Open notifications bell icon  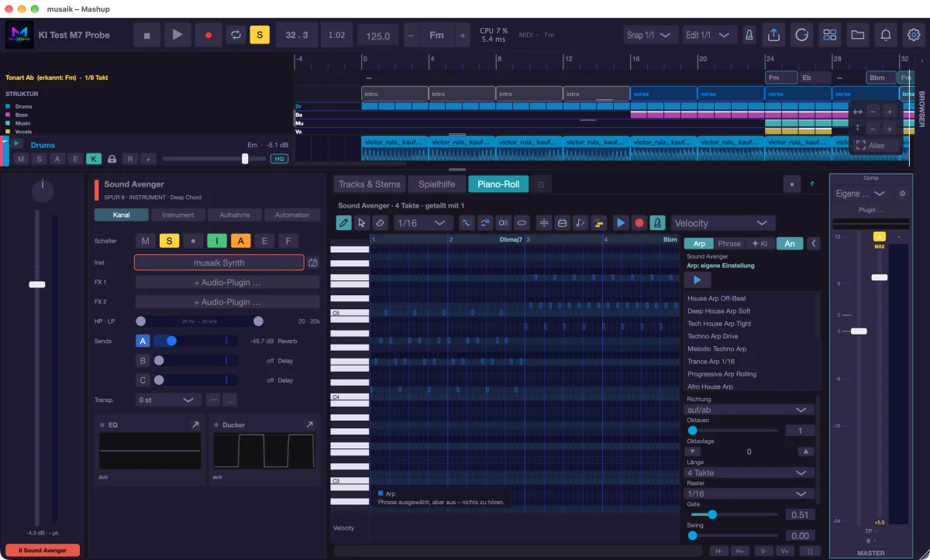coord(886,35)
